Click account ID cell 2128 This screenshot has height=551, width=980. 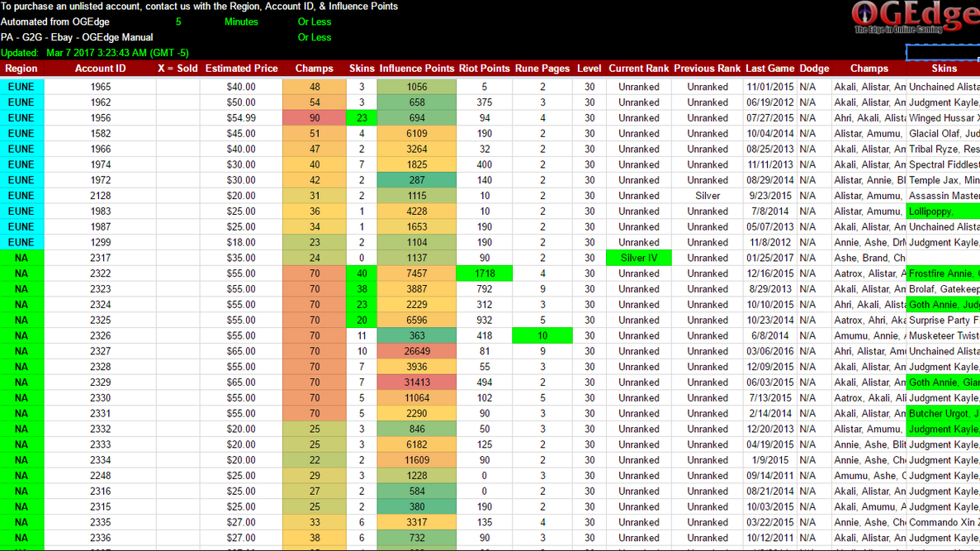coord(100,196)
